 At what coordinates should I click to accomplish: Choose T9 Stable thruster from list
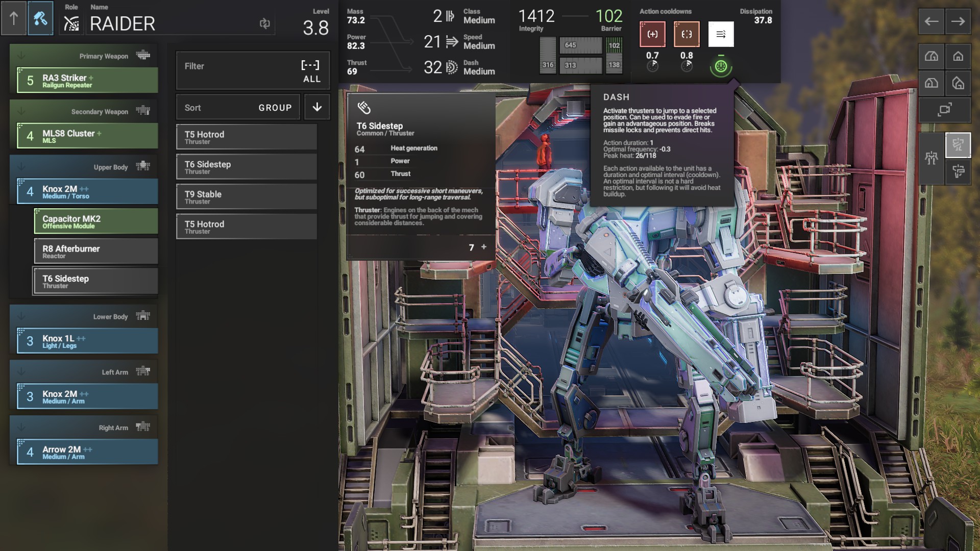click(x=247, y=197)
